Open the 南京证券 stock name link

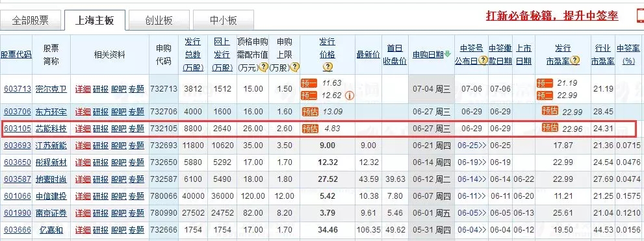tap(51, 213)
